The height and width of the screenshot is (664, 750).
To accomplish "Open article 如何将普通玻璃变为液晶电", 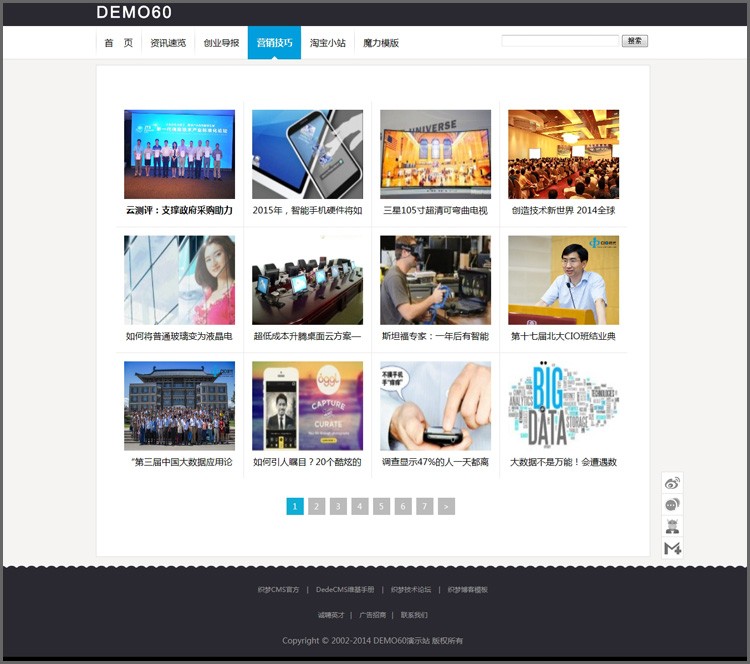I will coord(179,336).
